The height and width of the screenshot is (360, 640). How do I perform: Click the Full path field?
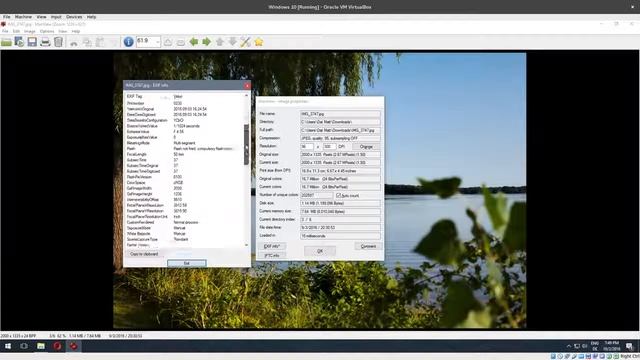(340, 130)
